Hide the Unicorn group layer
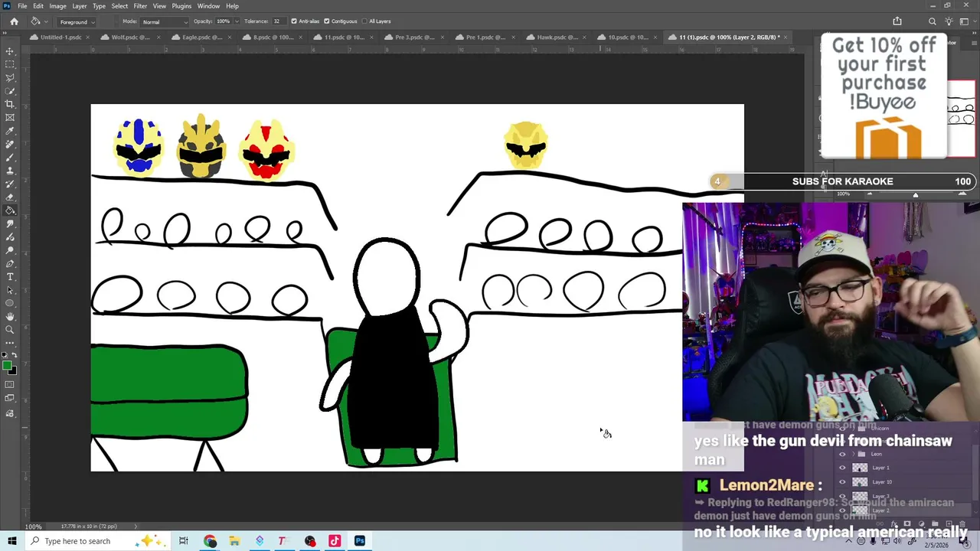980x551 pixels. tap(843, 429)
